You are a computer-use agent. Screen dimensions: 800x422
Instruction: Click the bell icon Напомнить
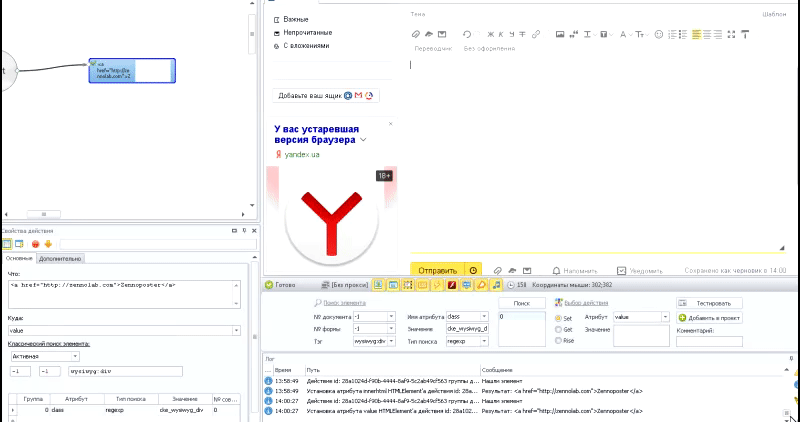pos(556,270)
